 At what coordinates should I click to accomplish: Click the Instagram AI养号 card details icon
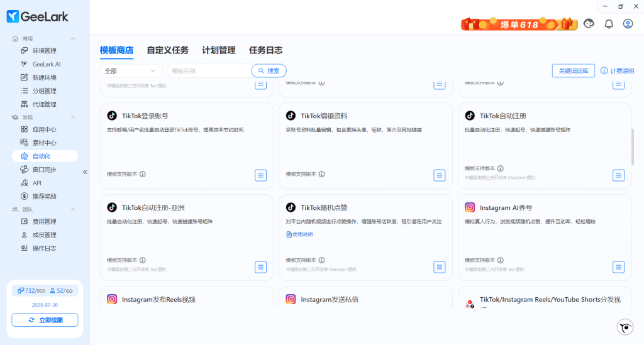pos(618,267)
